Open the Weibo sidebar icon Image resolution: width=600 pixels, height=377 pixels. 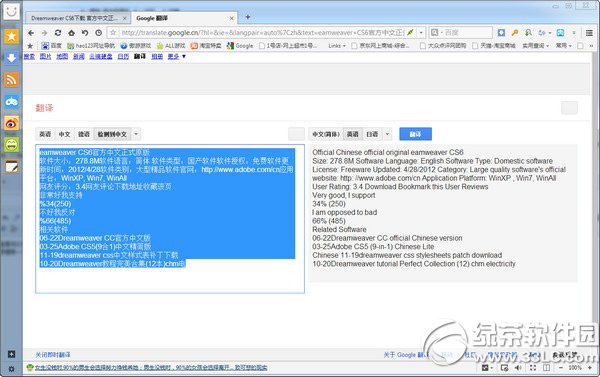coord(11,123)
